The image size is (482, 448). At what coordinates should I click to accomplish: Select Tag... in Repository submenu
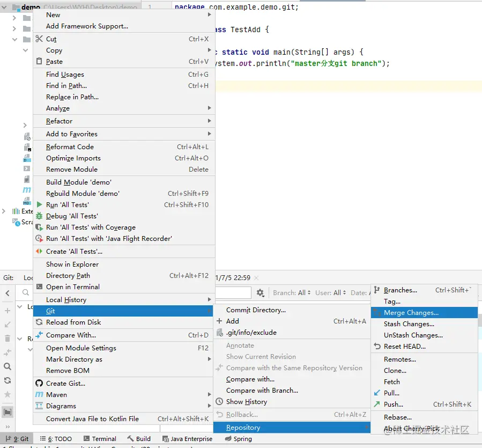424,301
